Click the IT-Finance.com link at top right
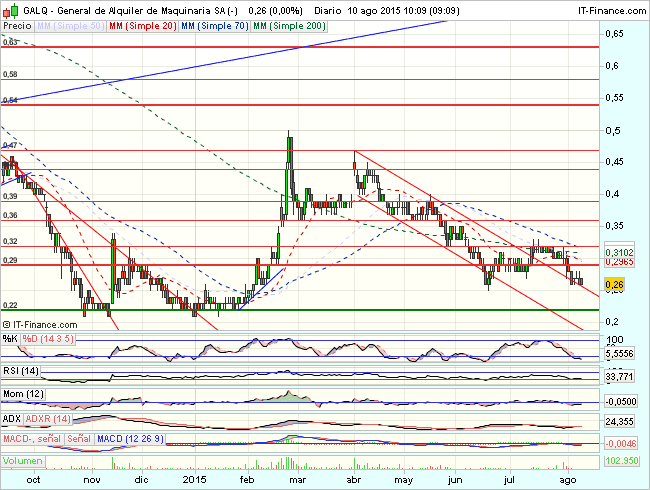The image size is (650, 490). [612, 11]
